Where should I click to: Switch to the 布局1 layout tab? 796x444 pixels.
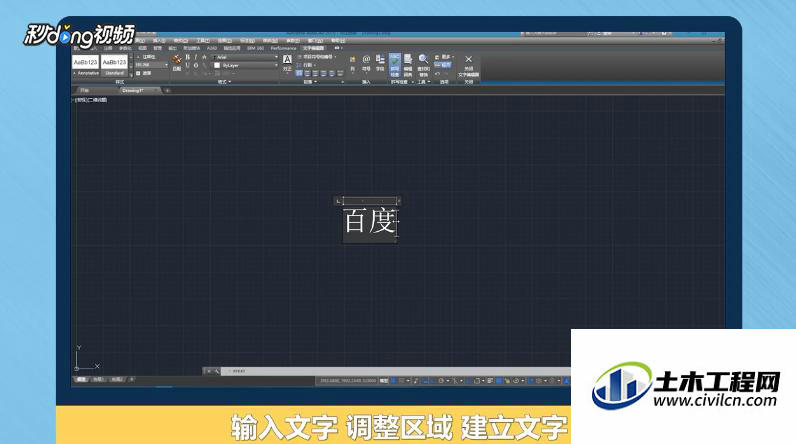click(98, 379)
